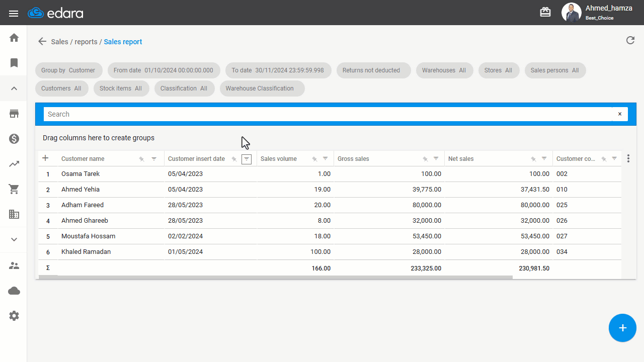Open Customer name column filter
The height and width of the screenshot is (362, 644).
tap(154, 159)
